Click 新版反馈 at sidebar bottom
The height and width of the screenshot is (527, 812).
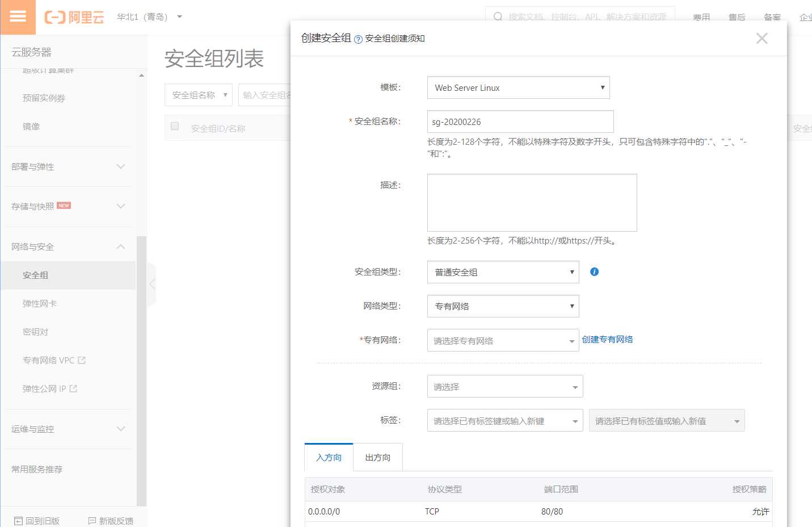click(x=111, y=521)
